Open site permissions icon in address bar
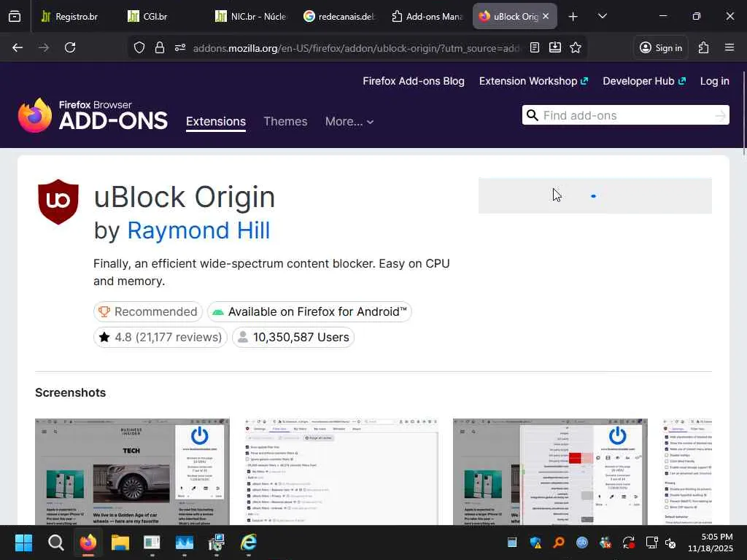747x560 pixels. point(180,47)
